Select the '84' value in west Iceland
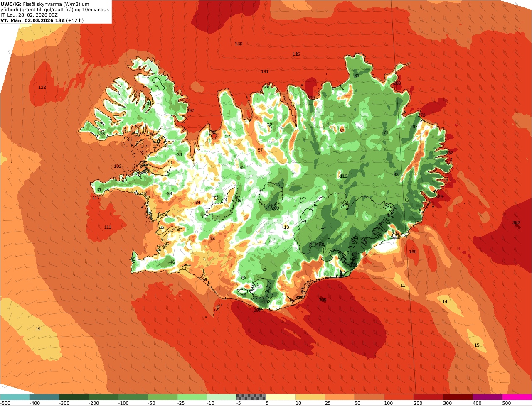This screenshot has width=532, height=406. pos(198,203)
